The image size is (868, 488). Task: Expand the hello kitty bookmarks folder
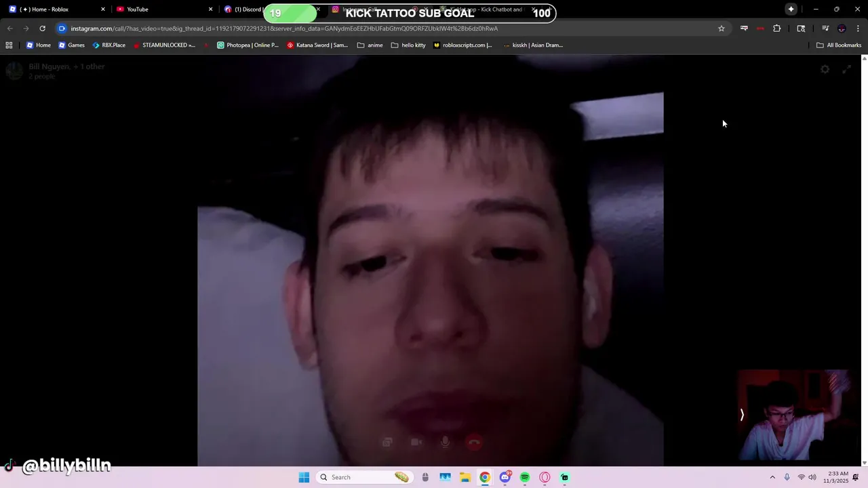point(408,45)
